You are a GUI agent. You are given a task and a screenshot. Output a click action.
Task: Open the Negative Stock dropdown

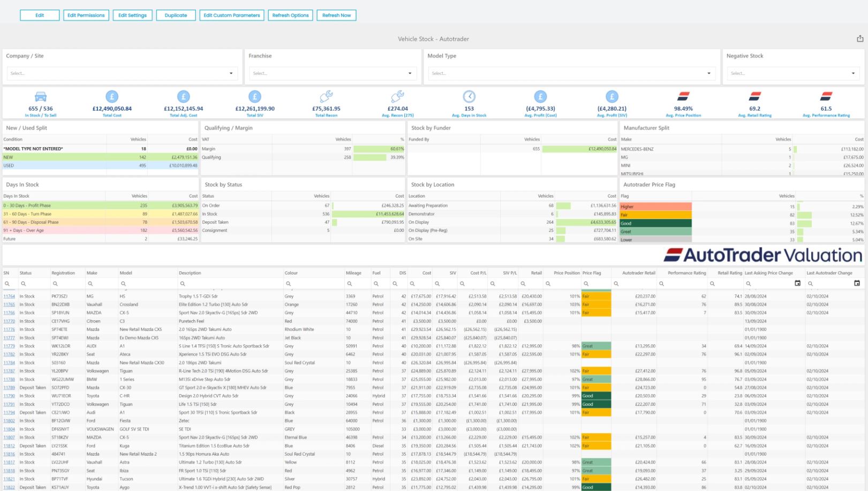pos(793,73)
